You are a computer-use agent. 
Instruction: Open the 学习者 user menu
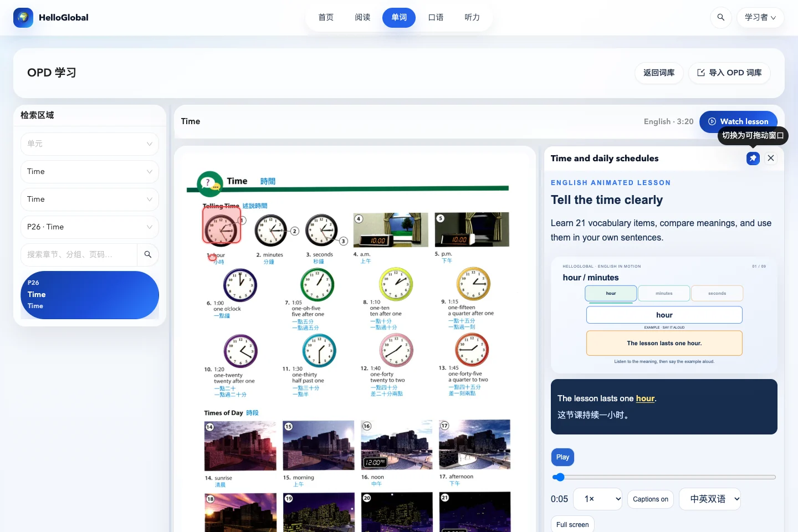click(x=760, y=18)
